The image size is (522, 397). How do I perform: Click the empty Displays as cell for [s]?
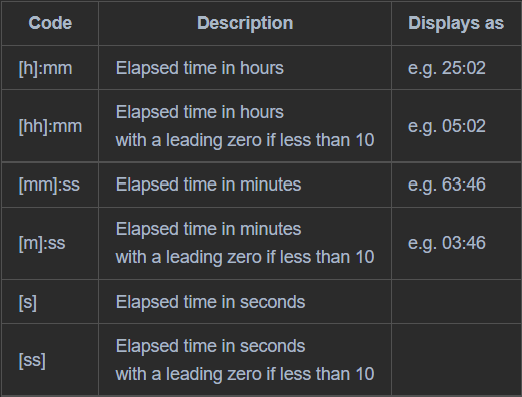coord(456,302)
